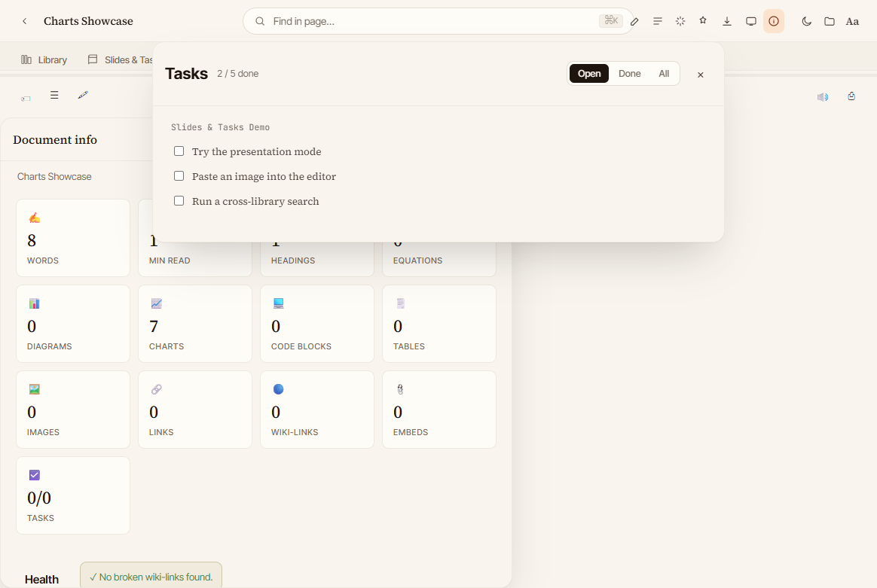Start presentation mode via the monitor icon
Screen dimensions: 877x588
tap(751, 21)
